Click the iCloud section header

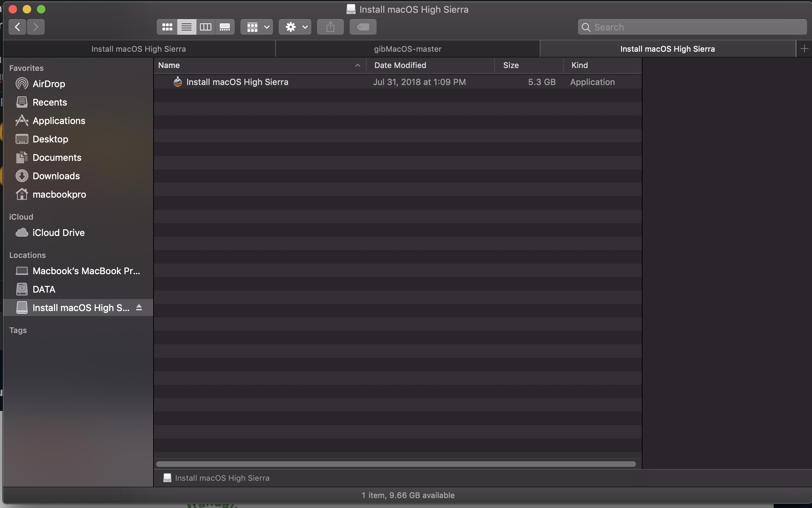[21, 217]
